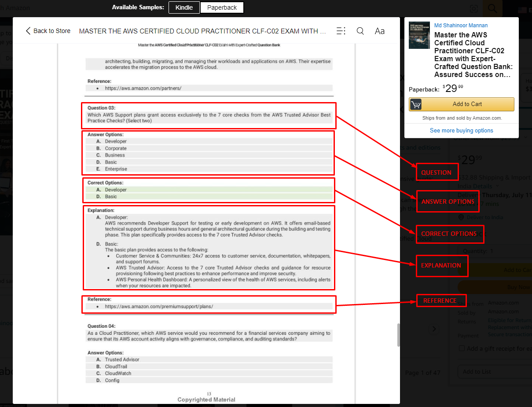Open the Add to List dropdown
Image resolution: width=532 pixels, height=407 pixels.
[x=495, y=372]
